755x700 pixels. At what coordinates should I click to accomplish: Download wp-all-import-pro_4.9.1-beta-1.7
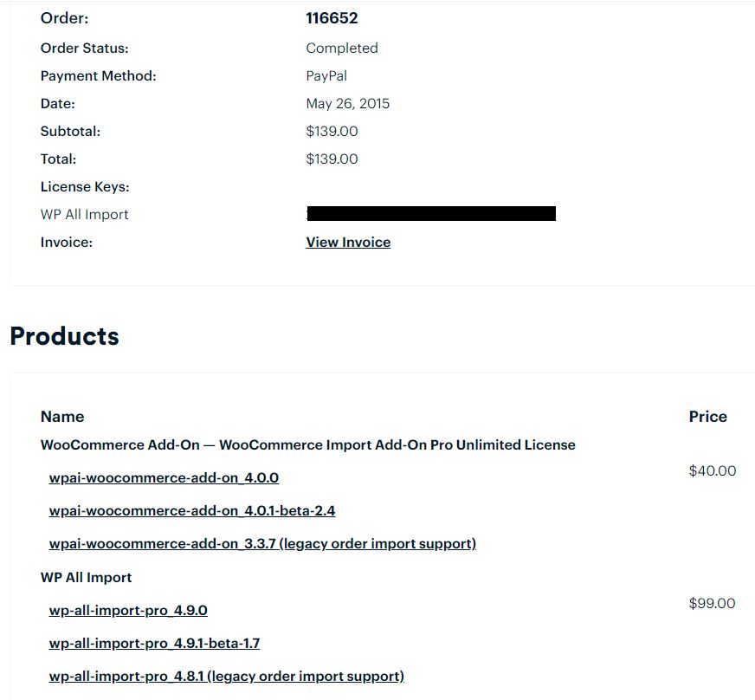[154, 644]
